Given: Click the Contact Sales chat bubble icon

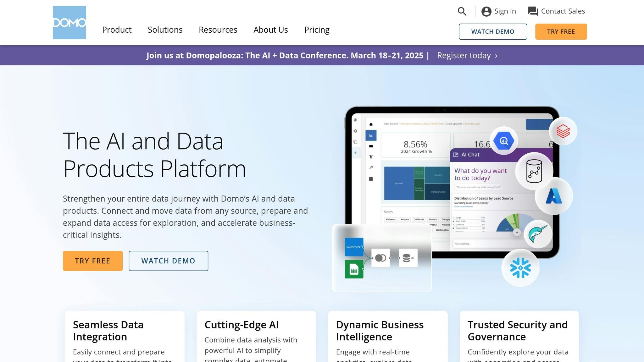Looking at the screenshot, I should pos(533,11).
